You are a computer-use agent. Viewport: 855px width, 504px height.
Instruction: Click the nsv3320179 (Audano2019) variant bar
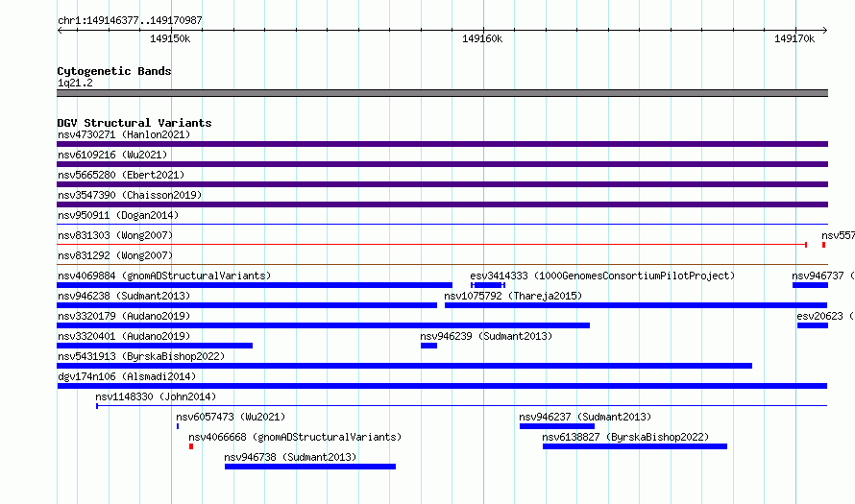324,325
